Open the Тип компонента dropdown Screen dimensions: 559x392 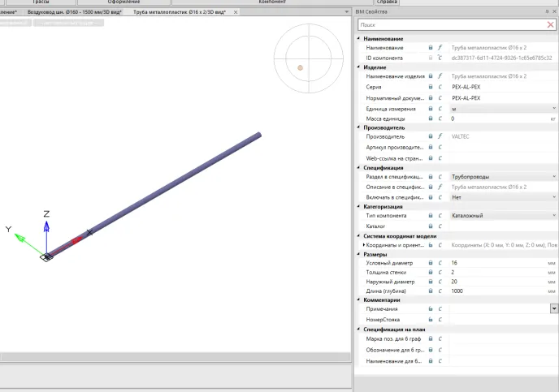tap(554, 215)
